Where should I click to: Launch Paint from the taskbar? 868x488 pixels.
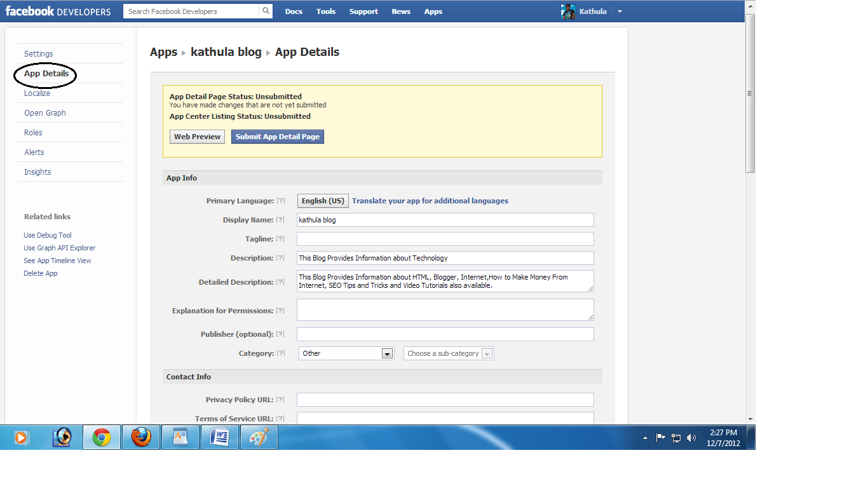click(258, 437)
